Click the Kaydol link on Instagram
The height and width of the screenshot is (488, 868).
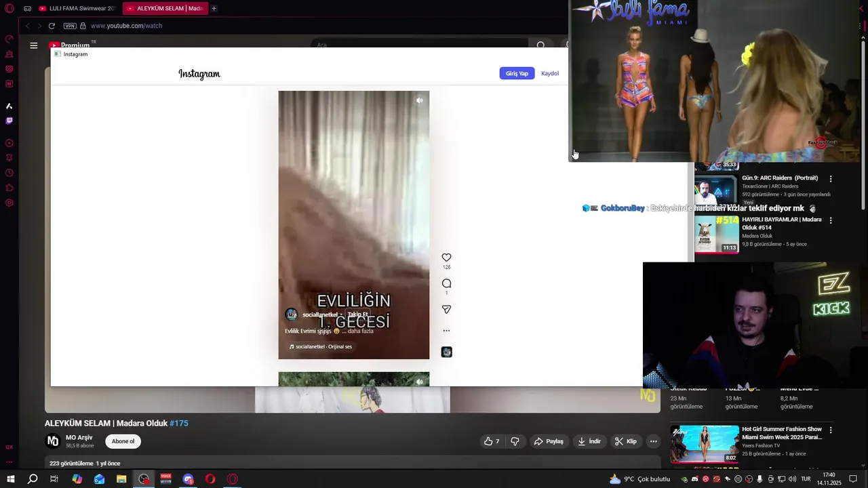pyautogui.click(x=550, y=73)
